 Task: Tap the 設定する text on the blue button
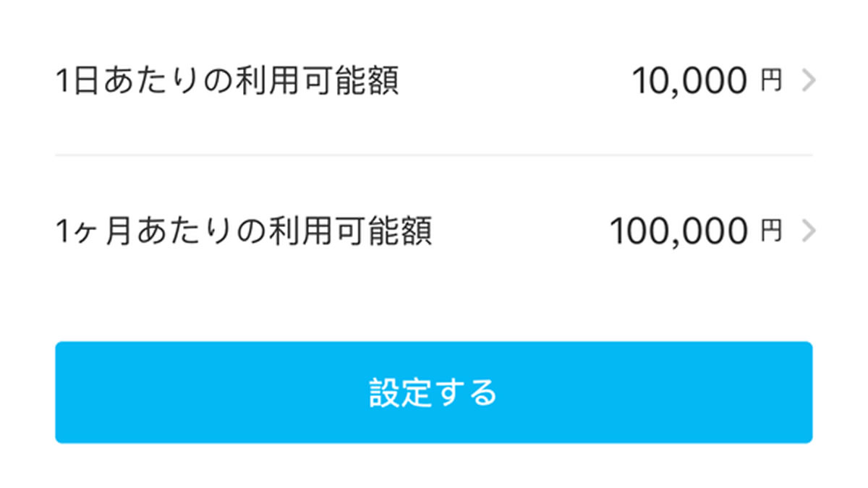pyautogui.click(x=433, y=392)
